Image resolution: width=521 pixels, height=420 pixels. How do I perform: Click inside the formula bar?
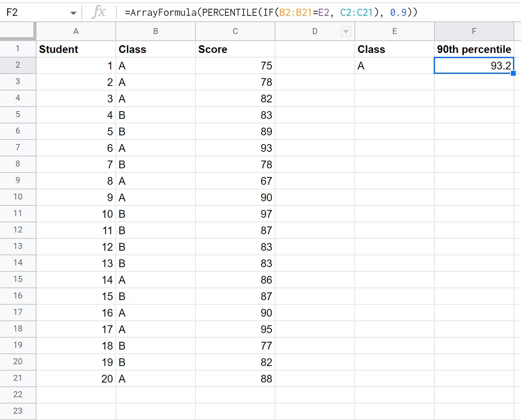pyautogui.click(x=246, y=12)
